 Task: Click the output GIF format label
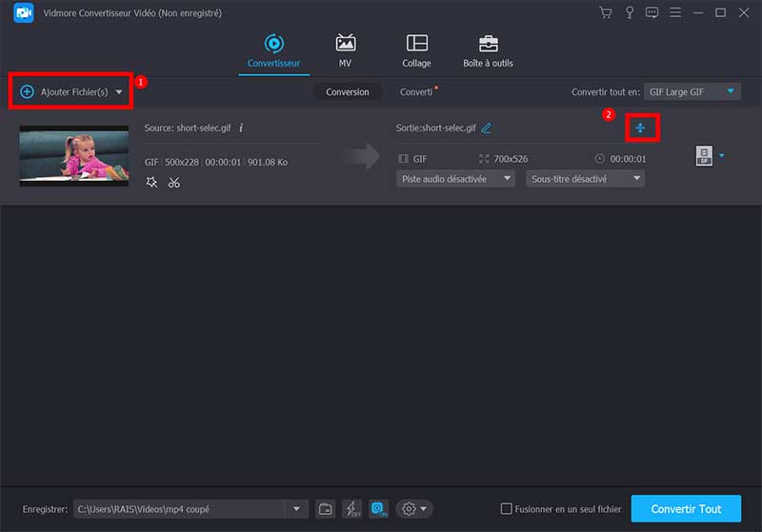[x=420, y=159]
